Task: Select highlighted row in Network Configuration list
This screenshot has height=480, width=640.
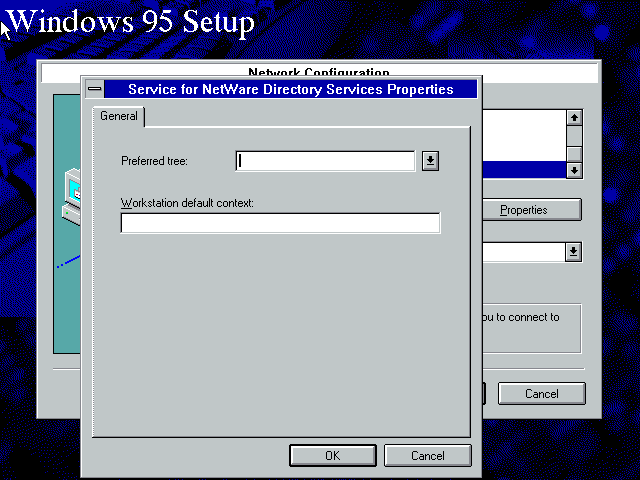Action: pyautogui.click(x=524, y=169)
